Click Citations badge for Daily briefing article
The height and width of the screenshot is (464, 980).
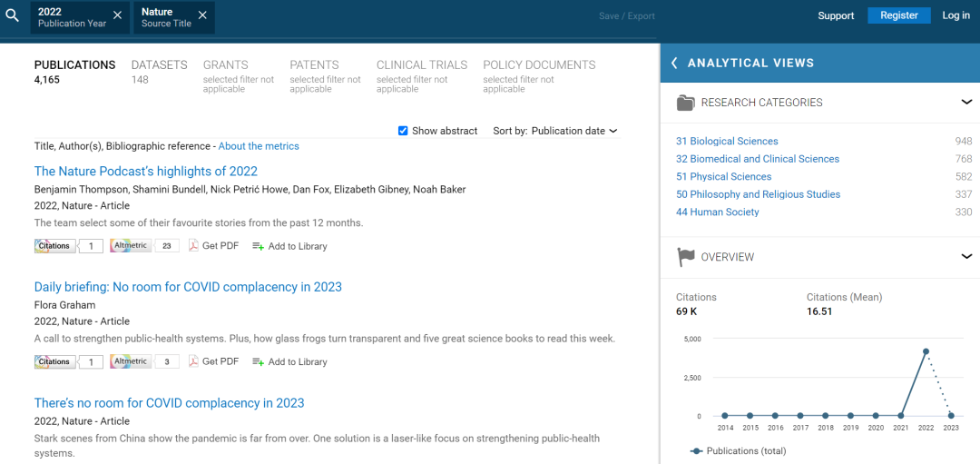(68, 361)
